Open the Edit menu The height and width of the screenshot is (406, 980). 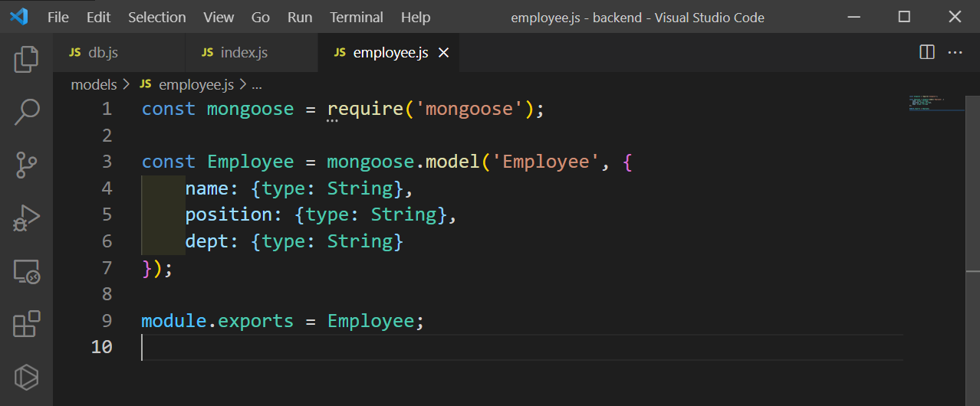pos(98,17)
